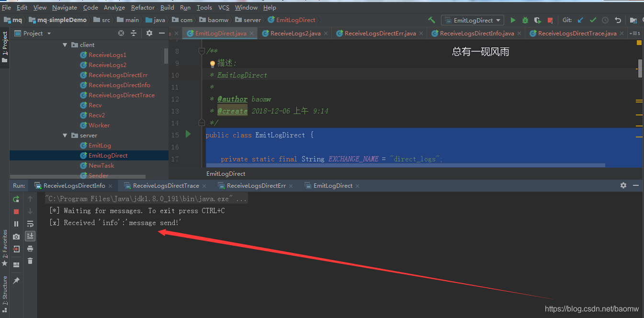This screenshot has width=644, height=318.
Task: Start debugging with the bug icon
Action: click(x=525, y=20)
